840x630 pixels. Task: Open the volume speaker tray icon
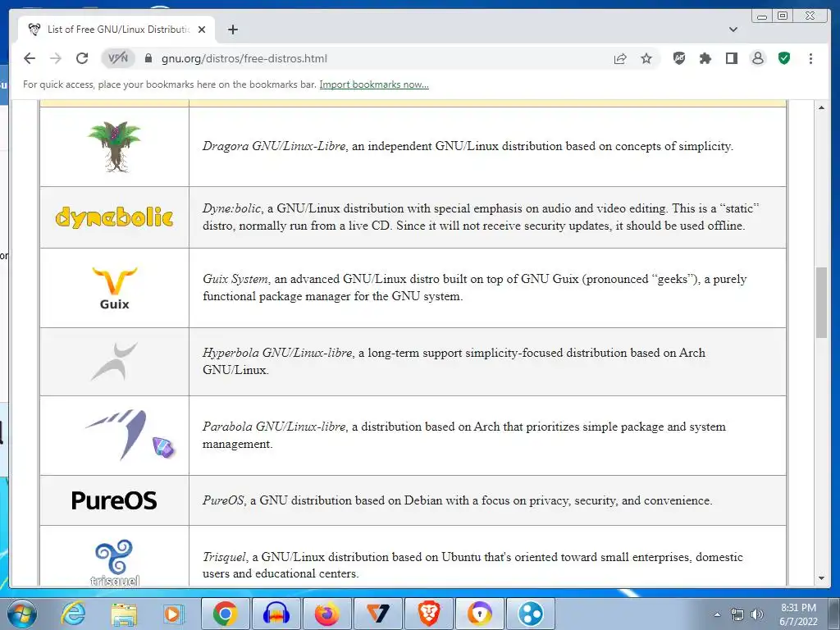756,614
